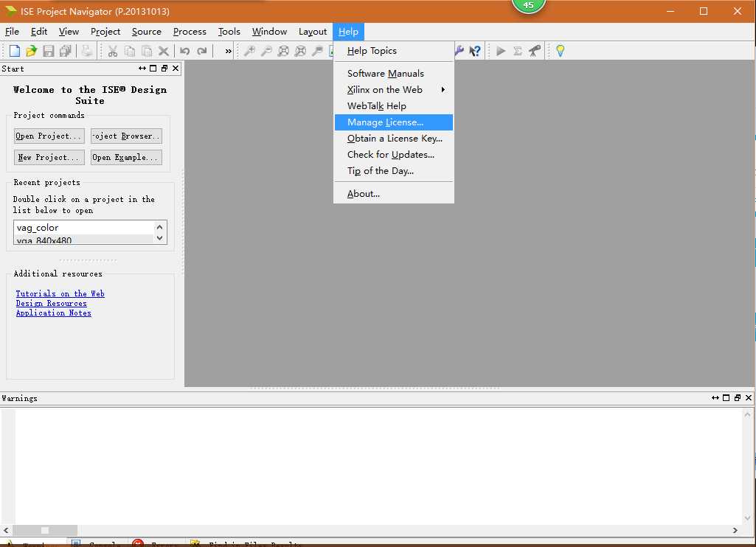Click the wrench icon beside the Help menu
756x547 pixels.
click(459, 51)
